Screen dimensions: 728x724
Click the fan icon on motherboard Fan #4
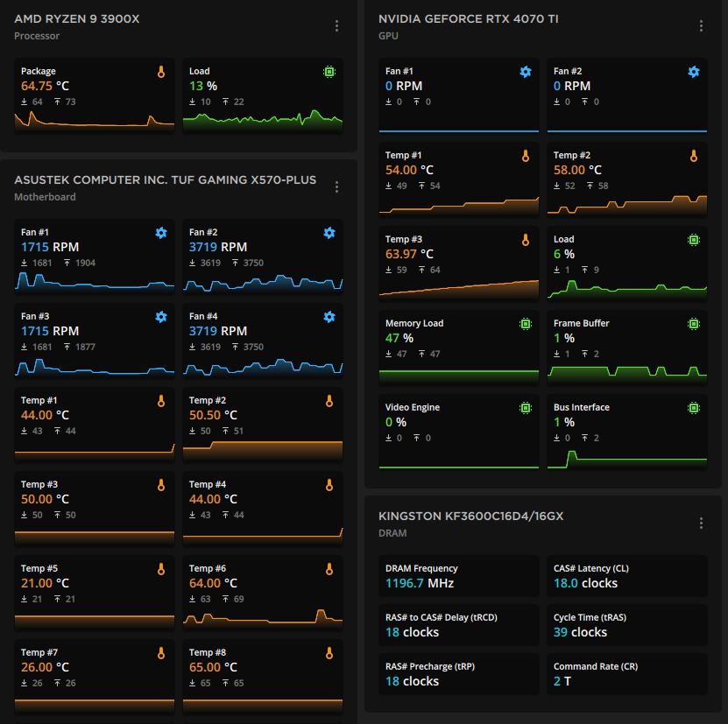tap(329, 317)
